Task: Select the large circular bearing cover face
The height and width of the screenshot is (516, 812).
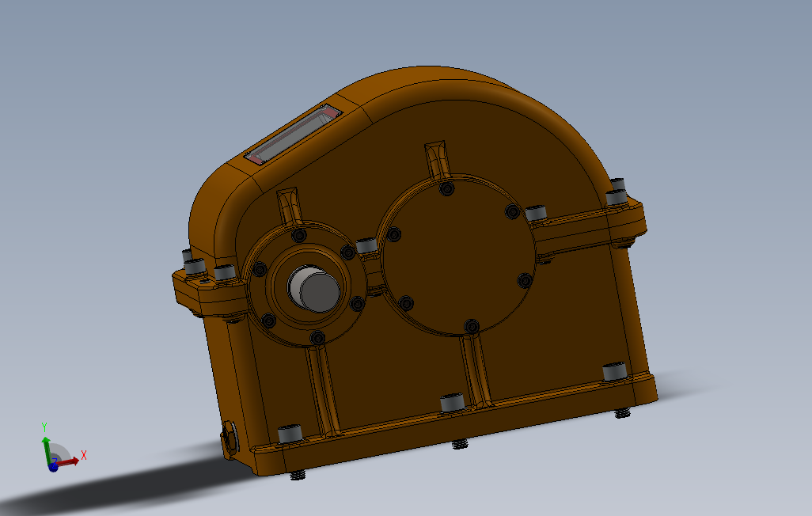Action: (458, 256)
